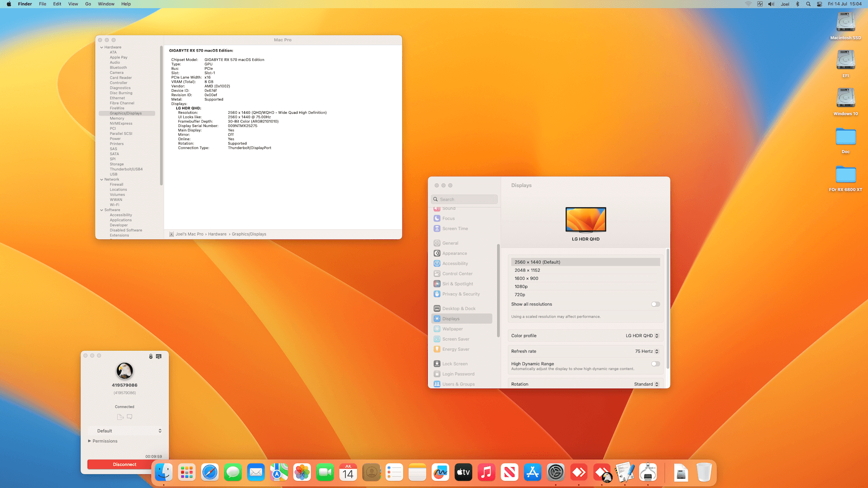Click the red Disconnect button
The image size is (868, 488).
coord(124,465)
